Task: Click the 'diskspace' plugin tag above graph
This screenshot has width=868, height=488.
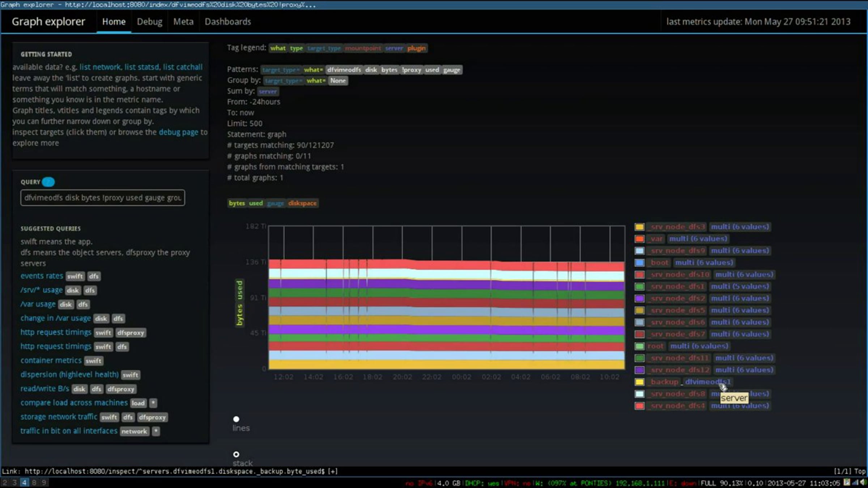Action: (302, 203)
